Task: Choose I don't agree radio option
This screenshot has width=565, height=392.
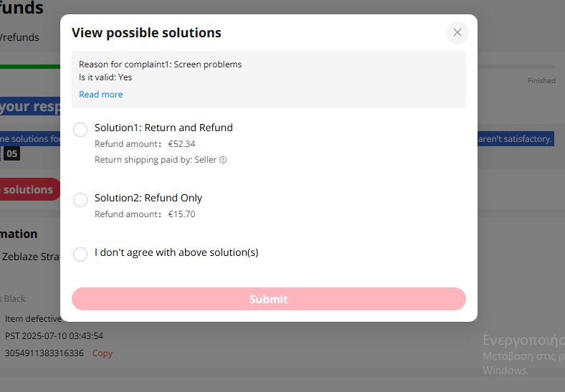Action: tap(80, 254)
